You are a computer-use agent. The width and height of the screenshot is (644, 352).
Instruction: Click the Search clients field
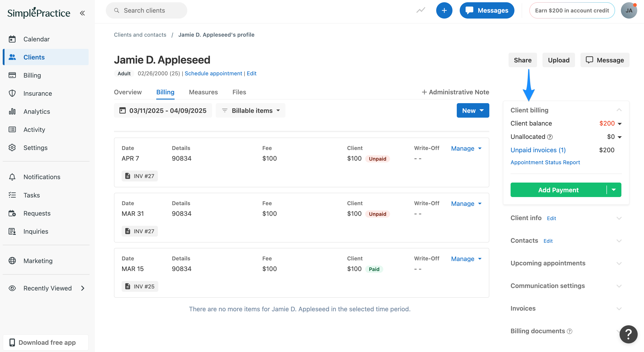pos(146,10)
